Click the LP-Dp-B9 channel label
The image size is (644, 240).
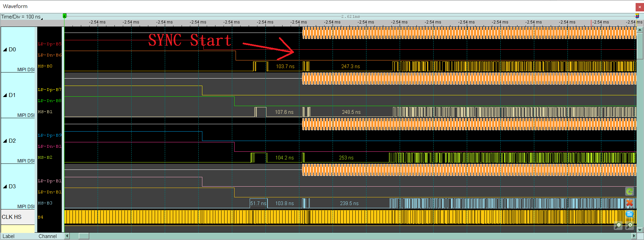tap(50, 135)
